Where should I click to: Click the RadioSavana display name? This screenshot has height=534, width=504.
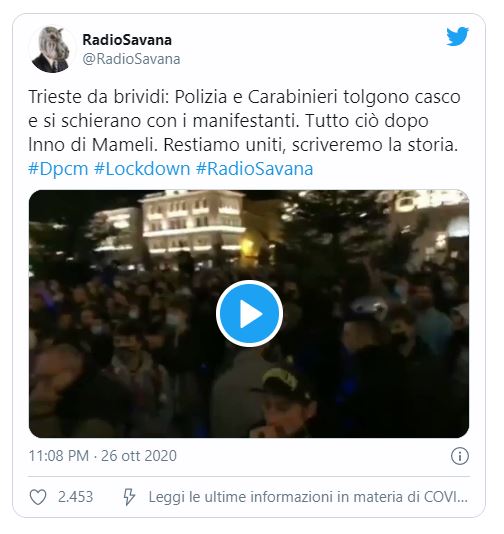[127, 40]
